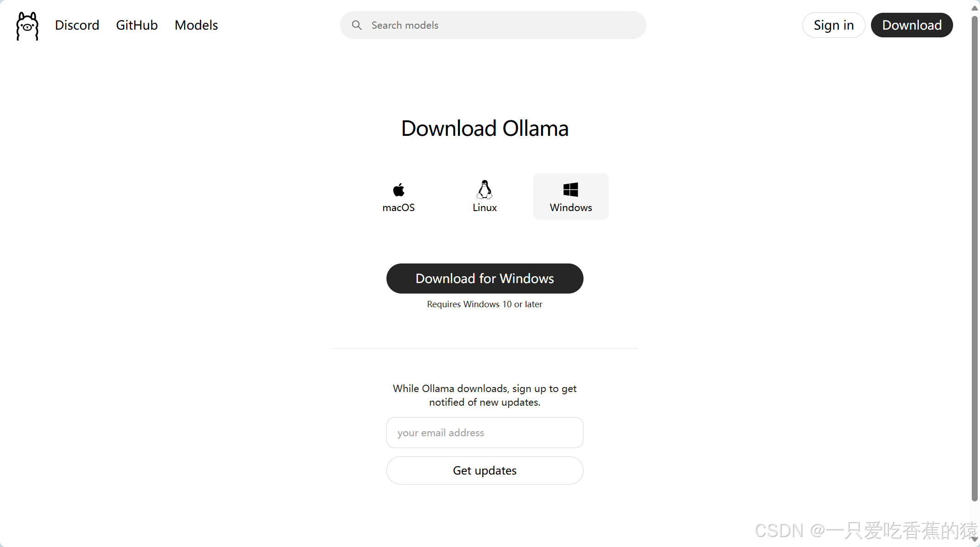The width and height of the screenshot is (980, 547).
Task: Focus the email address input field
Action: point(485,433)
